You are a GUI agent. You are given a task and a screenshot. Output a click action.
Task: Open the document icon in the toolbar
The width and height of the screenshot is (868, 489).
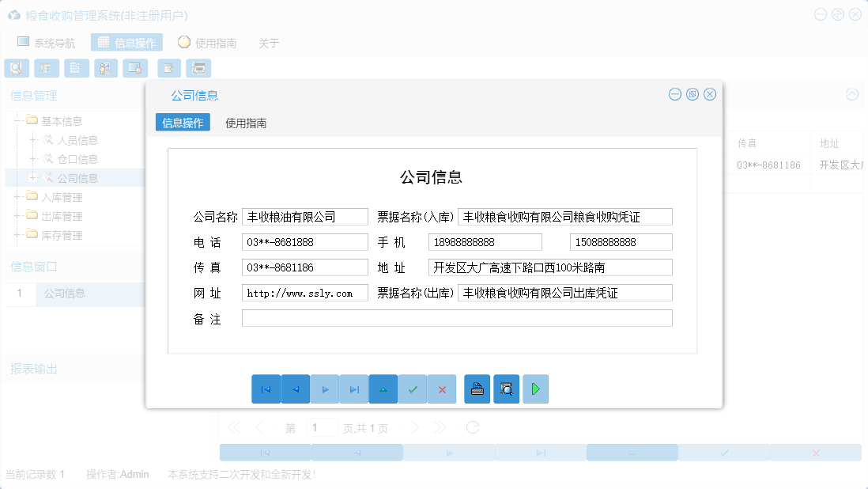[76, 68]
